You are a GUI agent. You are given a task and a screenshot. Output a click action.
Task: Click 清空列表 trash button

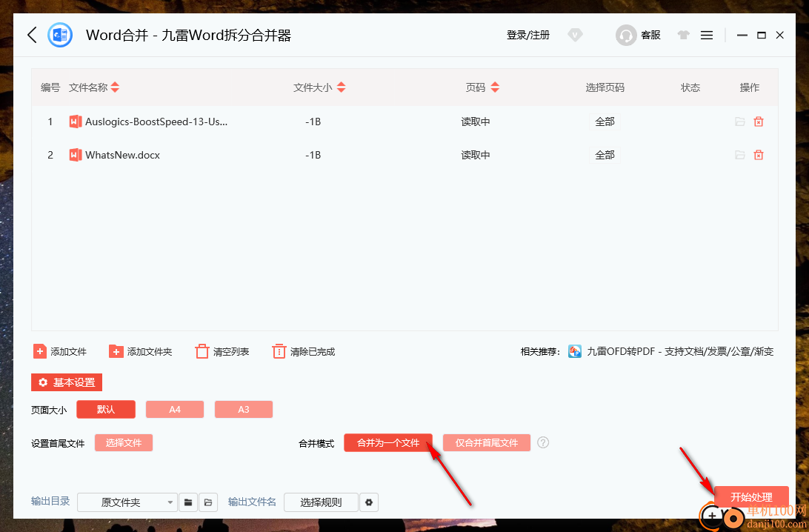pos(222,351)
